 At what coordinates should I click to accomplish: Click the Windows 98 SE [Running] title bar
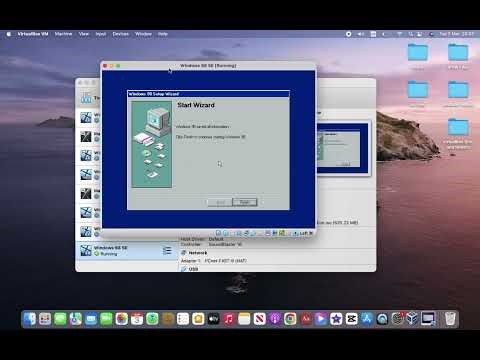point(208,66)
